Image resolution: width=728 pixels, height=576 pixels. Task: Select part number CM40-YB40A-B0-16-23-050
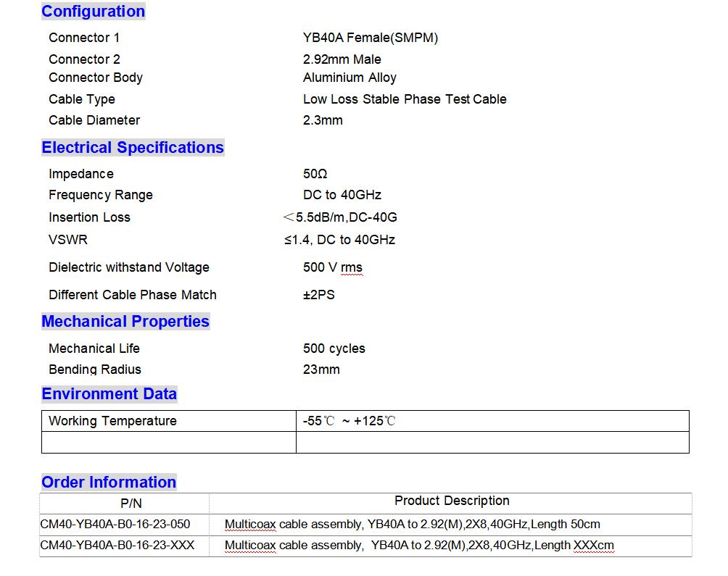click(115, 525)
